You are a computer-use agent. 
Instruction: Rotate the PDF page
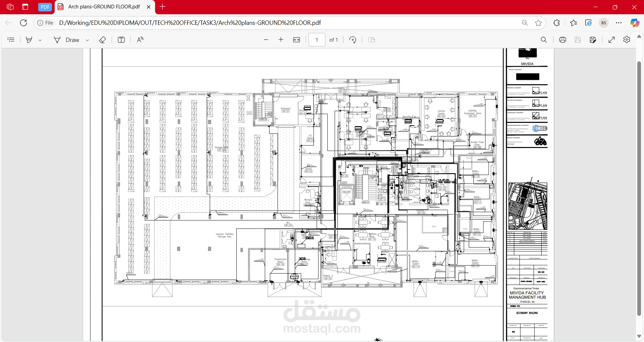pyautogui.click(x=353, y=40)
